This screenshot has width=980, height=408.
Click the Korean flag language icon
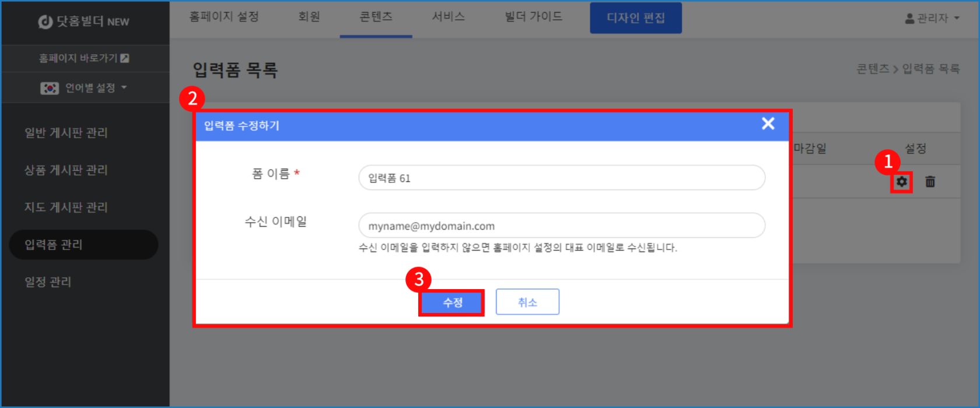[50, 88]
